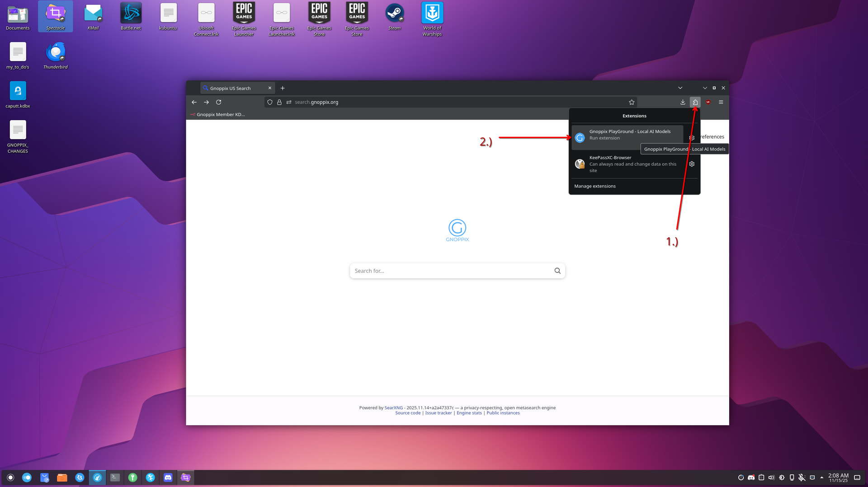Open settings gear for KeePassXC-Browser extension
Image resolution: width=868 pixels, height=487 pixels.
692,164
